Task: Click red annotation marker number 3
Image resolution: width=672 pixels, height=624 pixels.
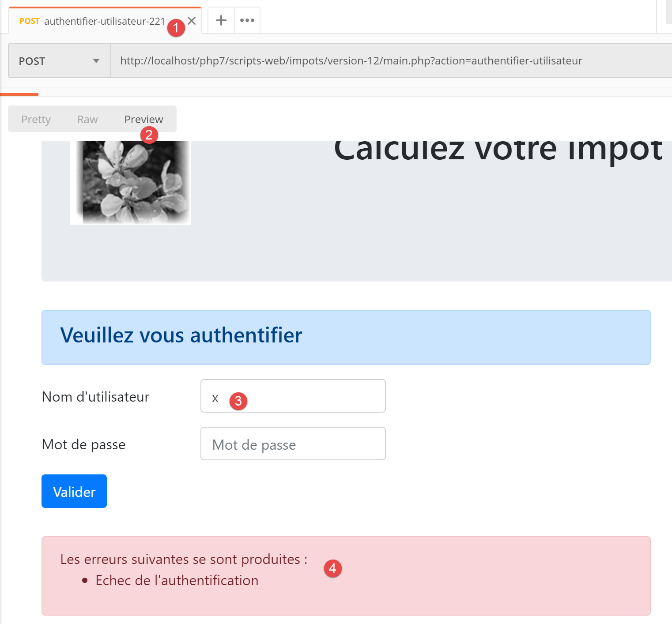Action: (238, 401)
